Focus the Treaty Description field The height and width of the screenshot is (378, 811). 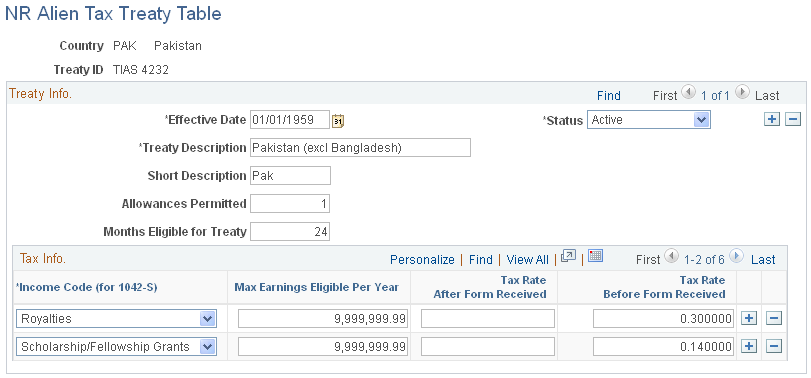coord(361,148)
